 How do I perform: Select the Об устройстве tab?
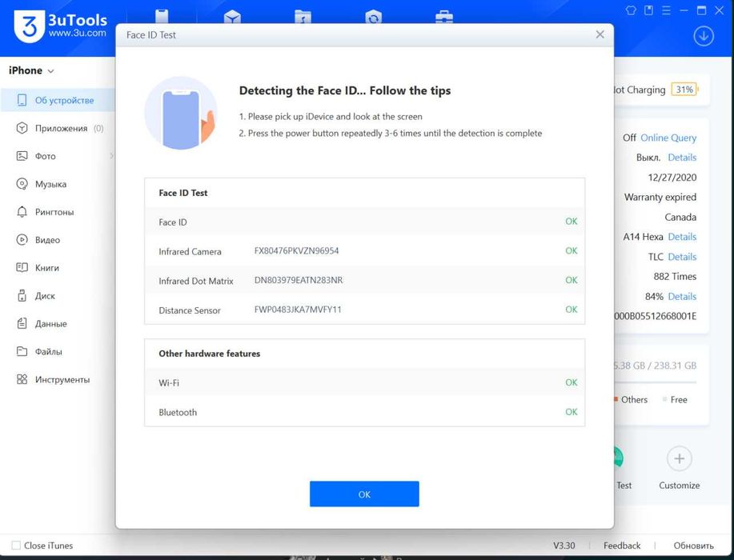58,100
